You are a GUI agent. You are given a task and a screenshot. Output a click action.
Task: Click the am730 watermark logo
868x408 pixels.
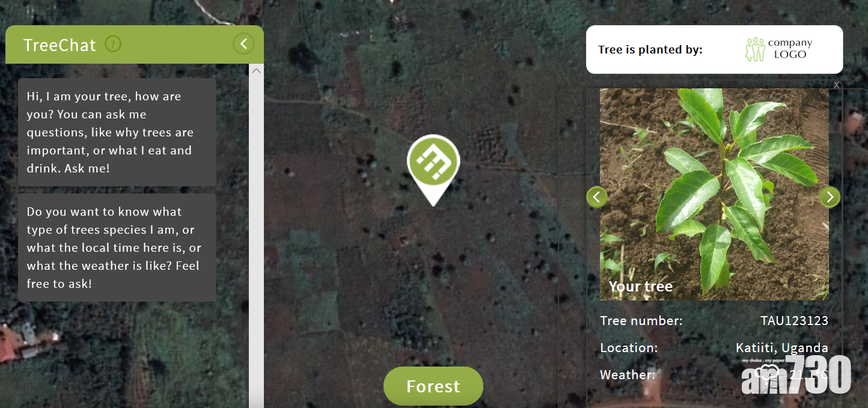tap(796, 374)
